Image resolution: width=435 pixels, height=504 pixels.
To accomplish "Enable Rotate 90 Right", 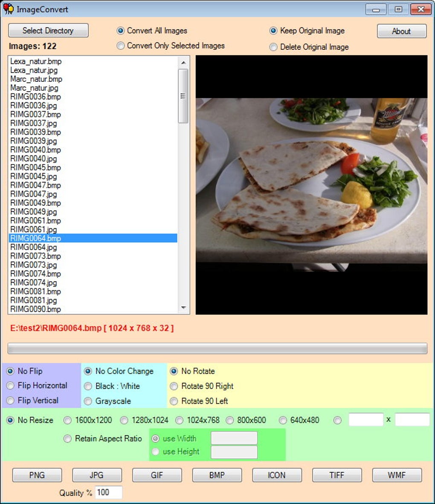I will tap(174, 386).
